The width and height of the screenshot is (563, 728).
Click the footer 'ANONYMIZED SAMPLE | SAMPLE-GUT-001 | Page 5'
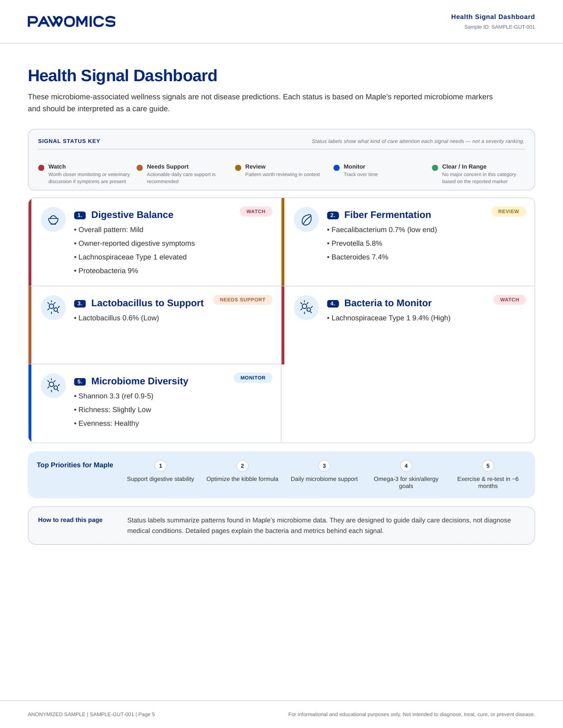91,714
